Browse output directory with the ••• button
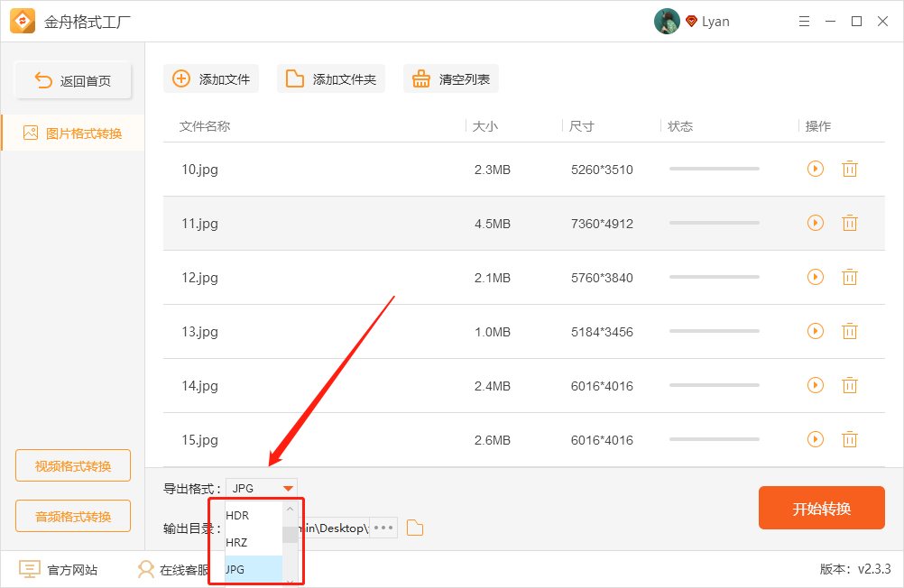The height and width of the screenshot is (588, 904). pos(383,528)
